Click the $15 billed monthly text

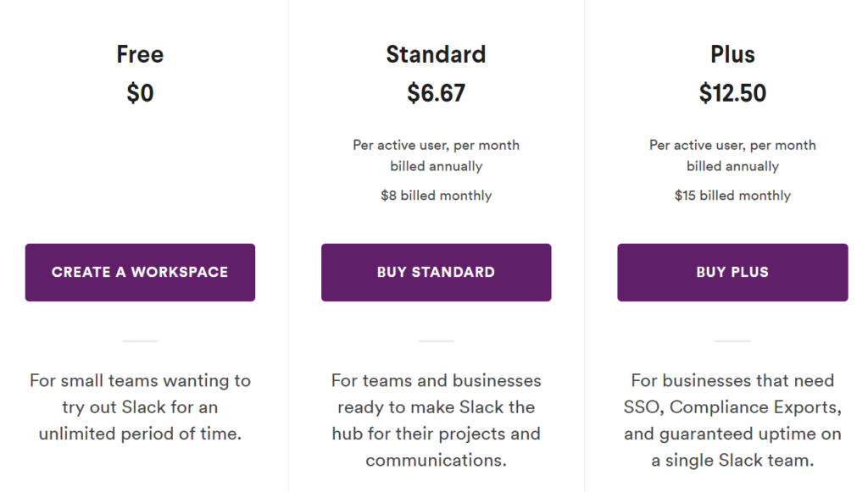(x=732, y=195)
